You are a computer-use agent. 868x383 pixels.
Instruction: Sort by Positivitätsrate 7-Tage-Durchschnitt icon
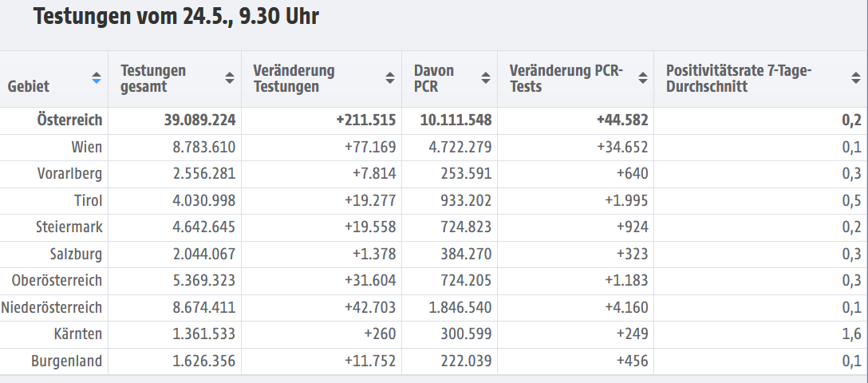856,78
